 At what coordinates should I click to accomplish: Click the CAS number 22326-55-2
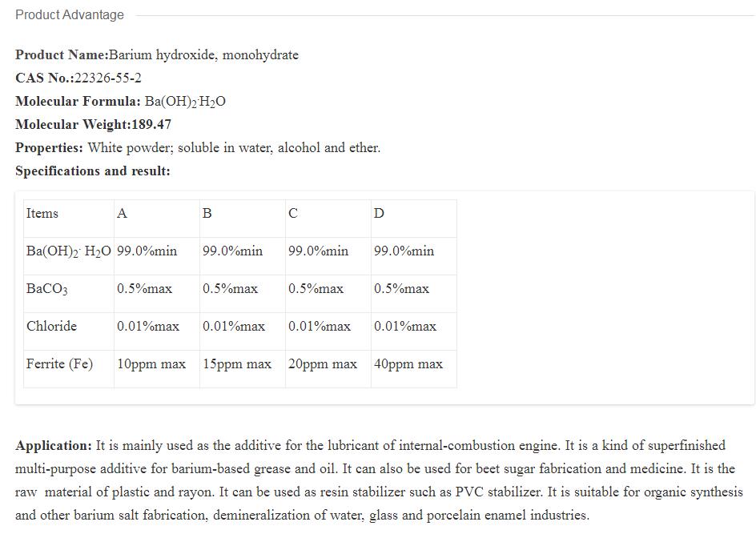tap(108, 78)
